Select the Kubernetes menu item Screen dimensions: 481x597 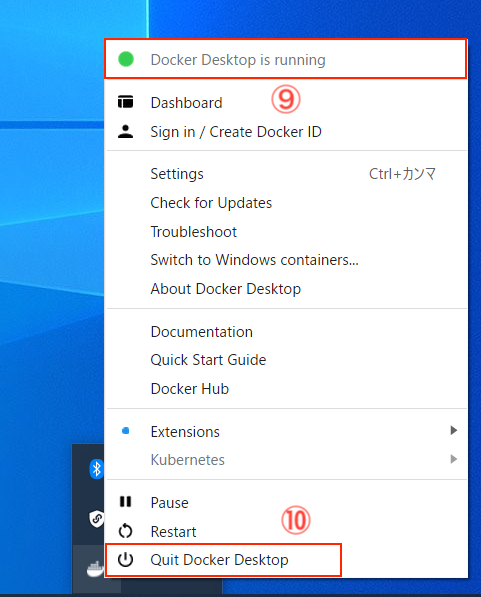(286, 460)
